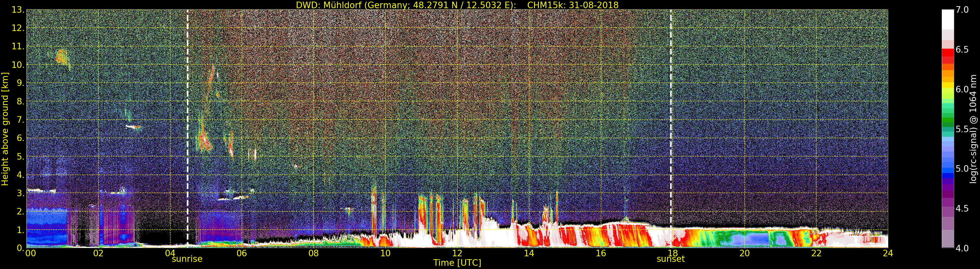The height and width of the screenshot is (269, 980).
Task: Click the 08 tick on the time axis
Action: (x=313, y=253)
